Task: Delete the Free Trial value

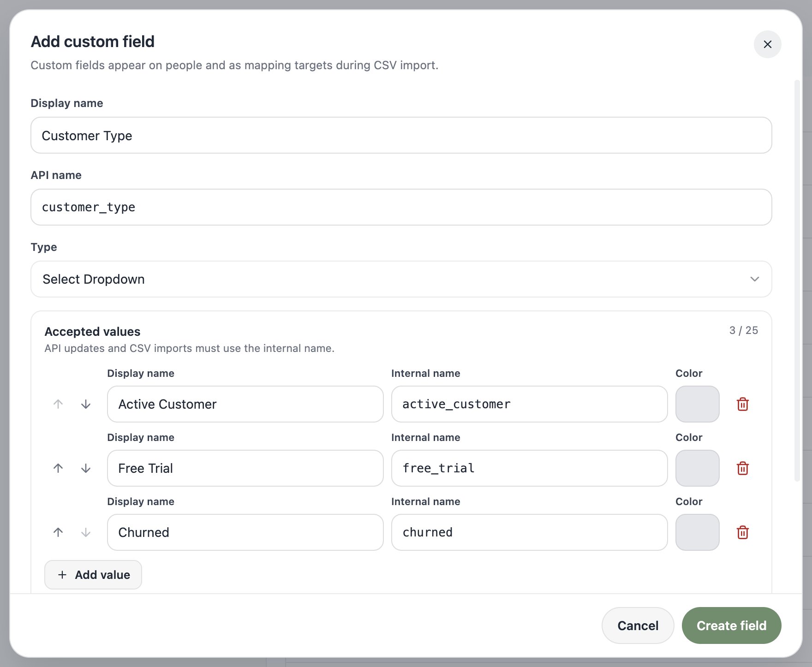Action: (743, 468)
